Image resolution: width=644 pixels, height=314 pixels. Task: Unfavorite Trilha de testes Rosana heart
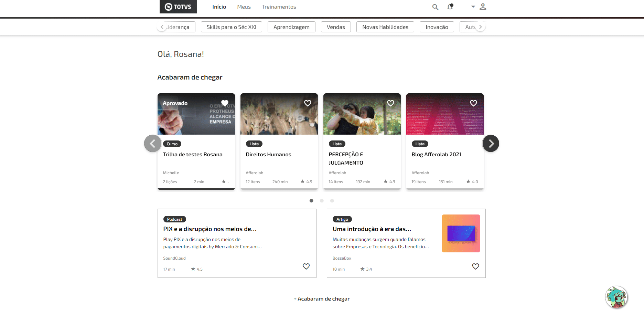[x=225, y=103]
